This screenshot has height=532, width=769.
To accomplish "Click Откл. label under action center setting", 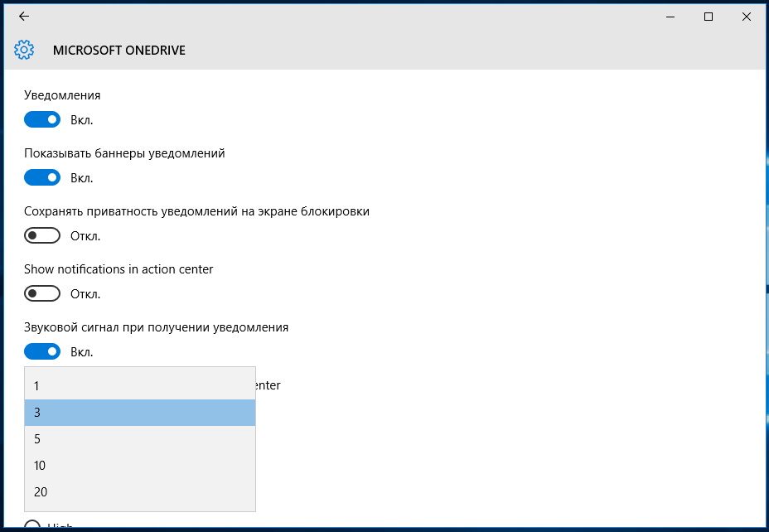I will 85,294.
